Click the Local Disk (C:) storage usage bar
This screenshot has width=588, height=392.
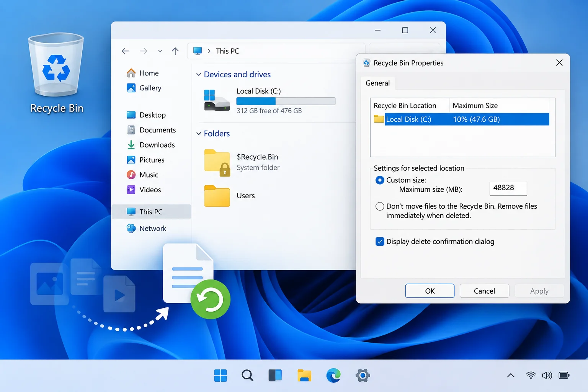point(286,101)
